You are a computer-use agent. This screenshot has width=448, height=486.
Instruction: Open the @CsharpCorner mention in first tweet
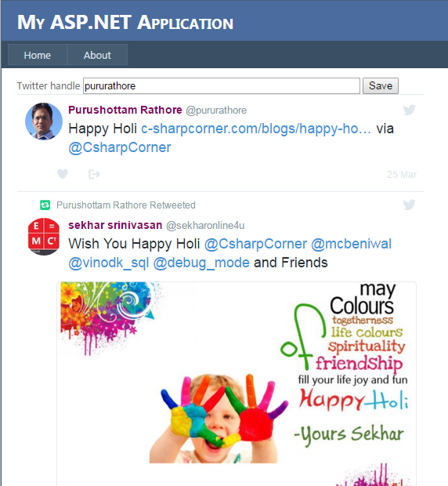[120, 147]
